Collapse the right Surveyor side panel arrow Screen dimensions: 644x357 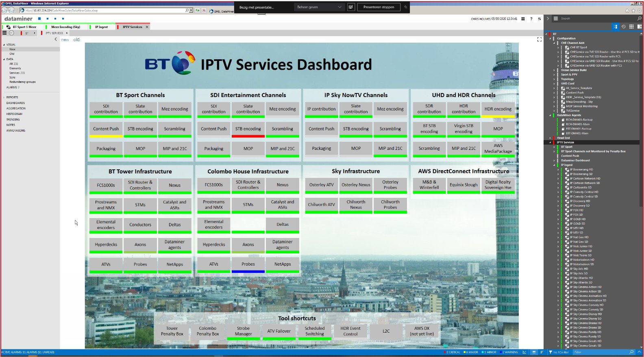(548, 18)
